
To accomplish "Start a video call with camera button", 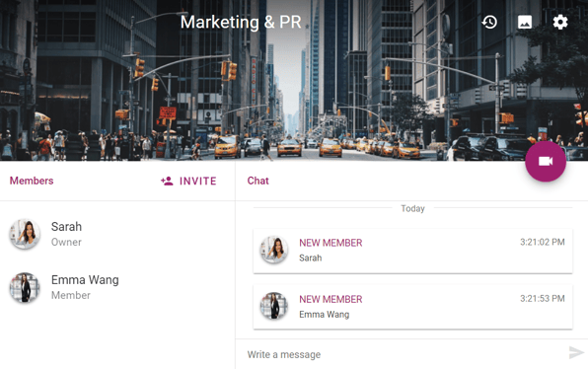I will coord(546,161).
